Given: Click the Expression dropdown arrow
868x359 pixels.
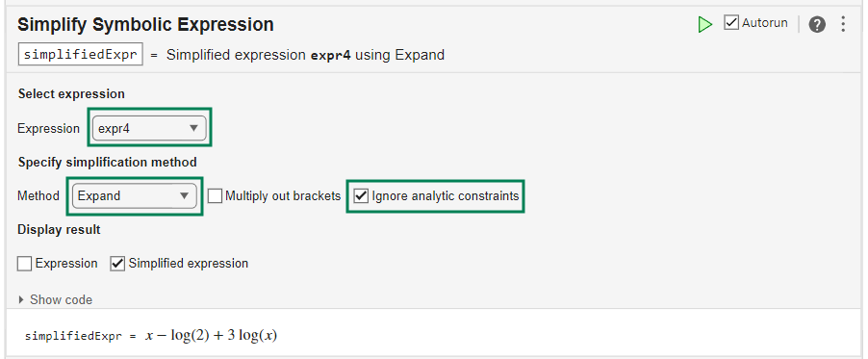Looking at the screenshot, I should pyautogui.click(x=193, y=128).
